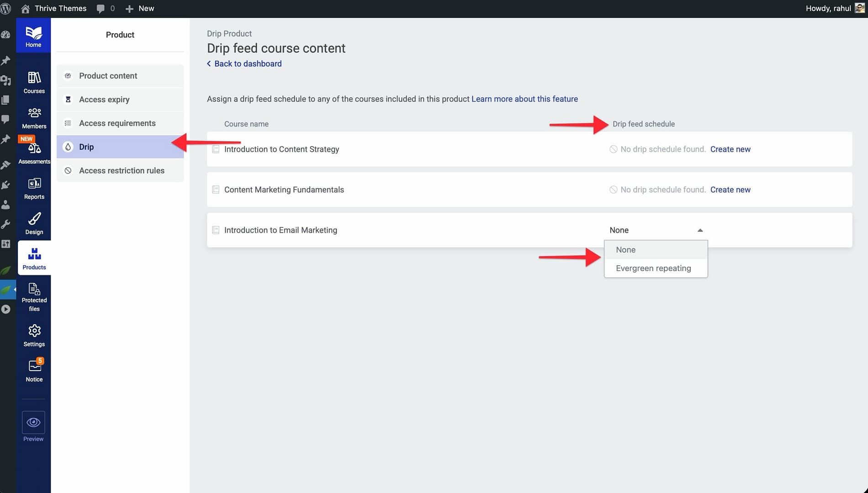This screenshot has width=868, height=493.
Task: Expand the drip schedule None dropdown
Action: 656,230
